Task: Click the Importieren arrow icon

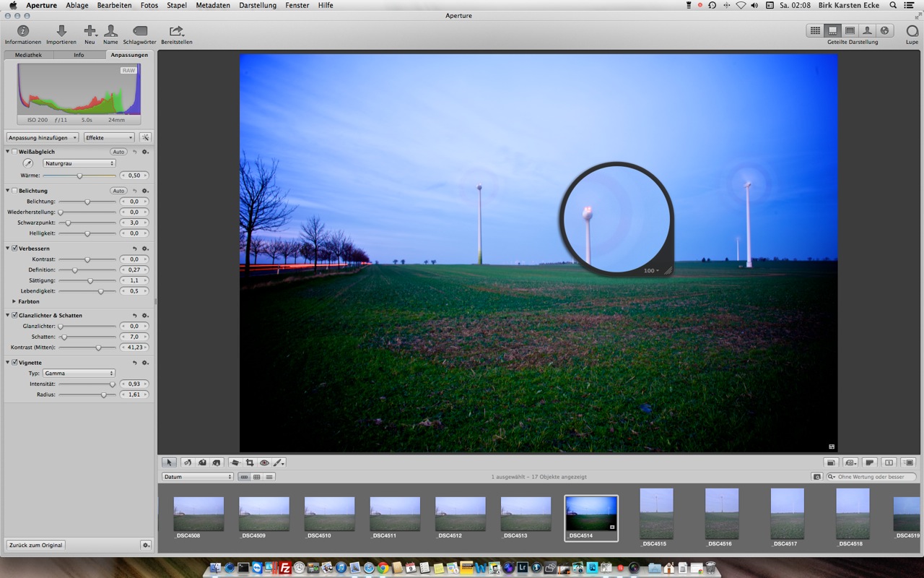Action: [61, 31]
